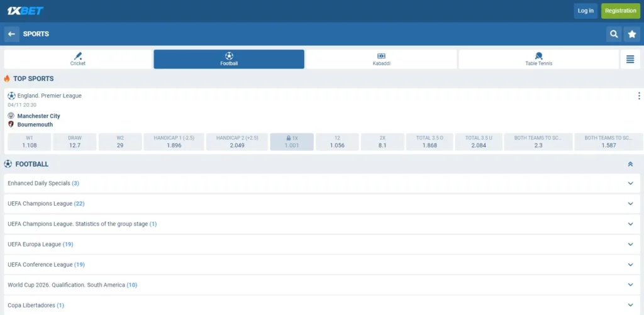This screenshot has width=644, height=315.
Task: Open Enhanced Daily Specials (3) row
Action: tap(322, 183)
